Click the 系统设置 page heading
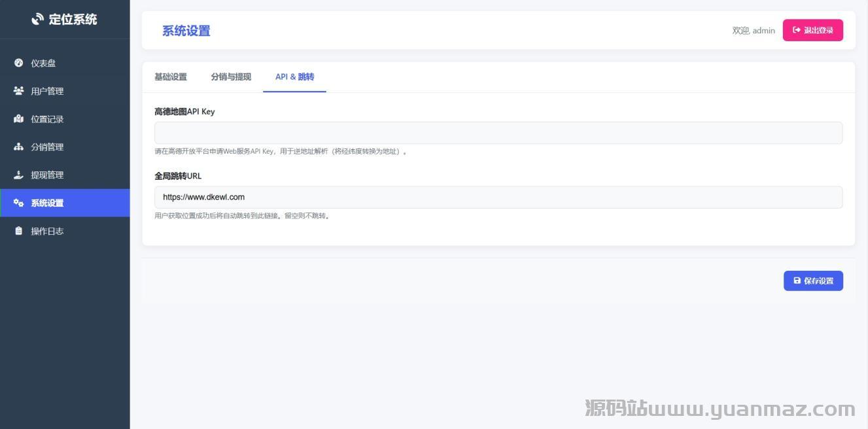 pyautogui.click(x=186, y=31)
